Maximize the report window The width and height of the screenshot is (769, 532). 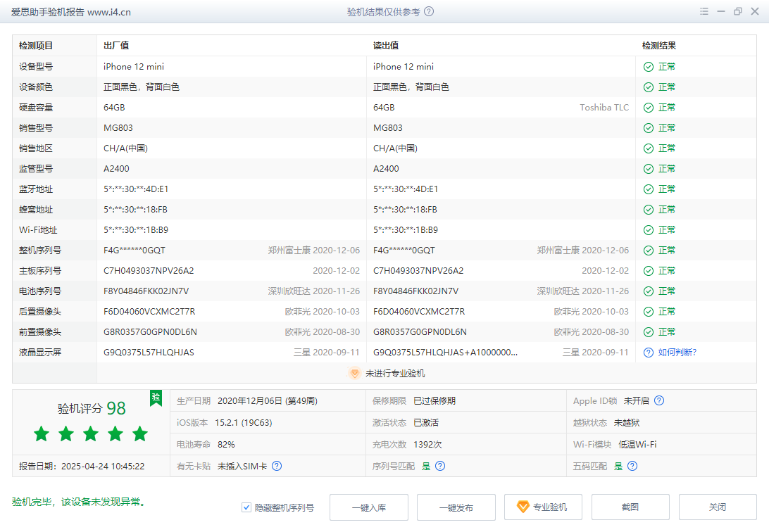737,11
